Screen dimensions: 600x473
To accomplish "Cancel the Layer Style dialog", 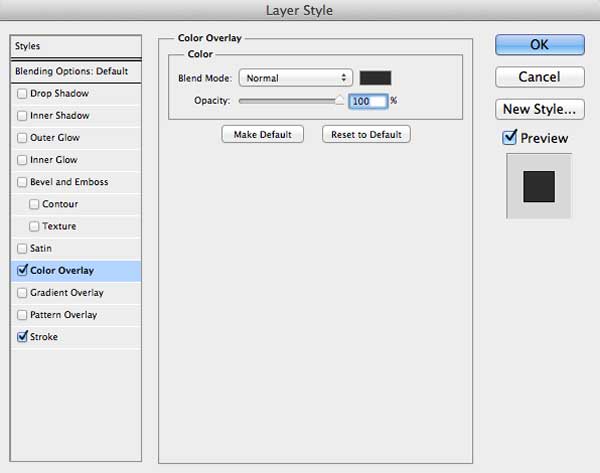I will coord(540,77).
